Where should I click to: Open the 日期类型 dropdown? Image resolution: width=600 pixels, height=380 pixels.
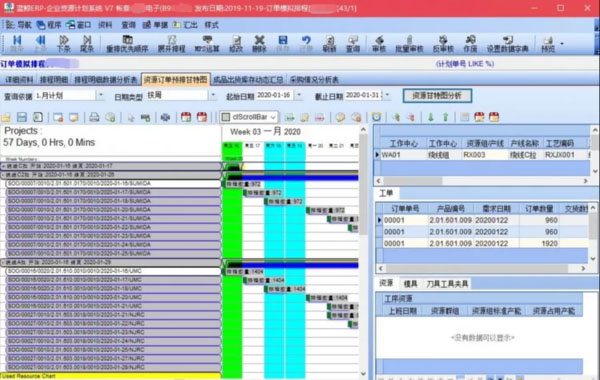coord(213,95)
